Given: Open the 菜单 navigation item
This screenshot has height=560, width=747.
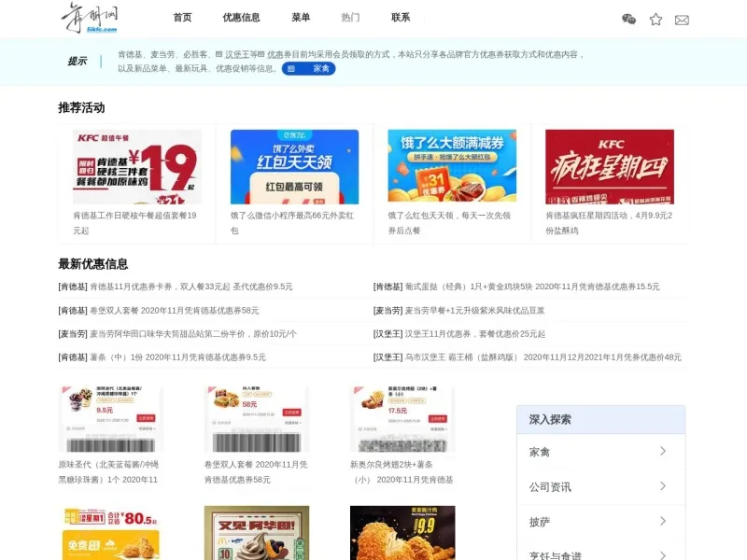Looking at the screenshot, I should (301, 18).
